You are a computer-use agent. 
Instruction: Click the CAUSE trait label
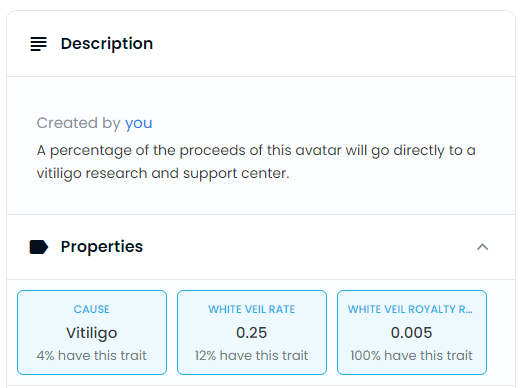click(92, 309)
